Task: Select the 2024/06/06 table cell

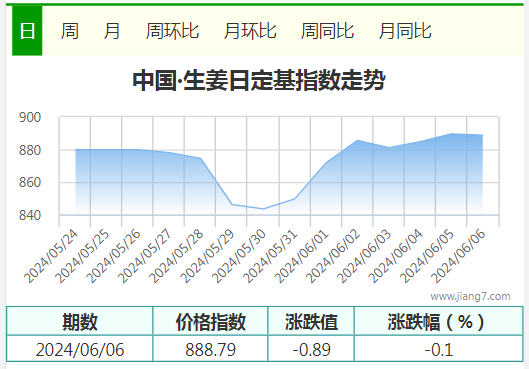Action: pos(80,349)
